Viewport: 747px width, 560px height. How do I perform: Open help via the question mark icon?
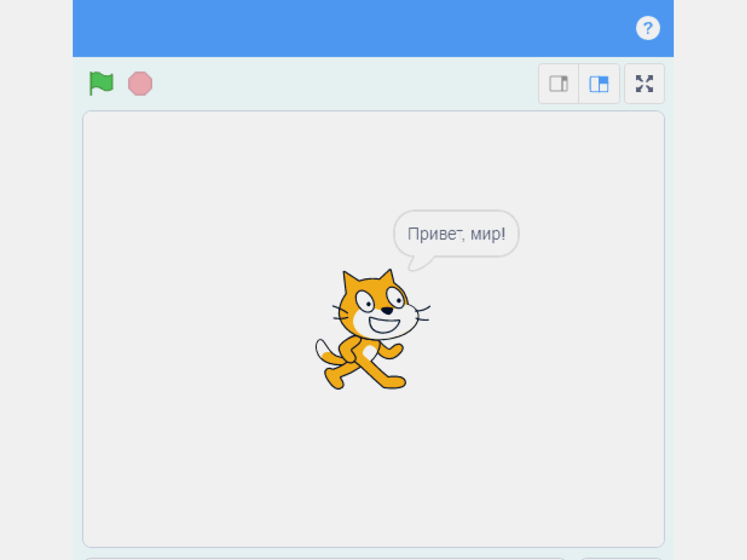[648, 28]
